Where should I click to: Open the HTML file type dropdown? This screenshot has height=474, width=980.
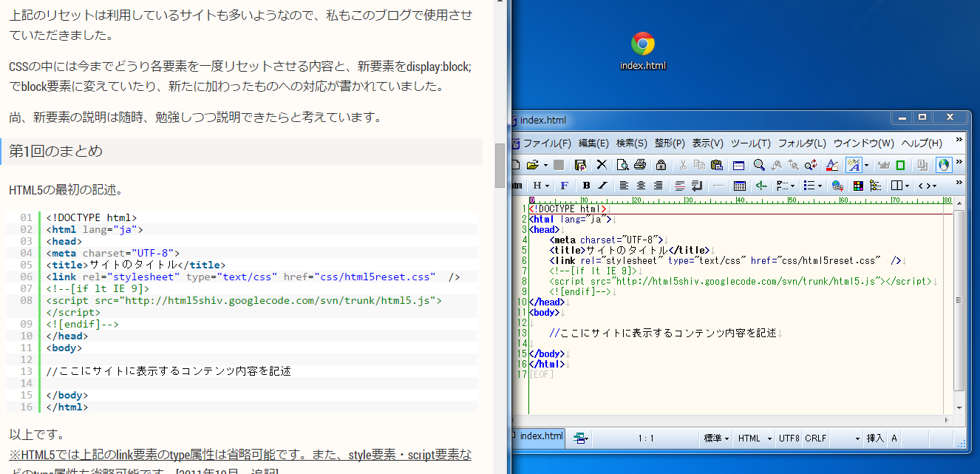[x=755, y=439]
